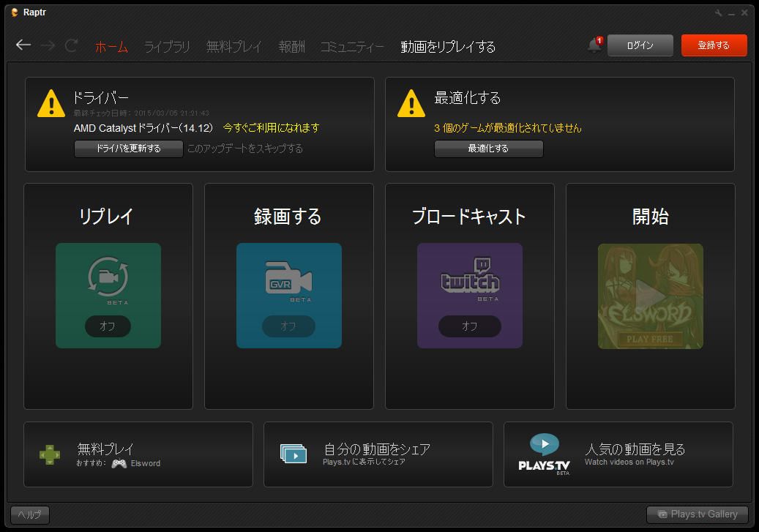Click the video share icon
The image size is (759, 532).
click(293, 454)
